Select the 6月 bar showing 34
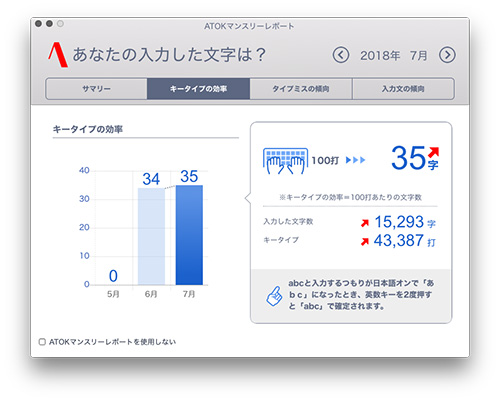The image size is (500, 401). [151, 236]
